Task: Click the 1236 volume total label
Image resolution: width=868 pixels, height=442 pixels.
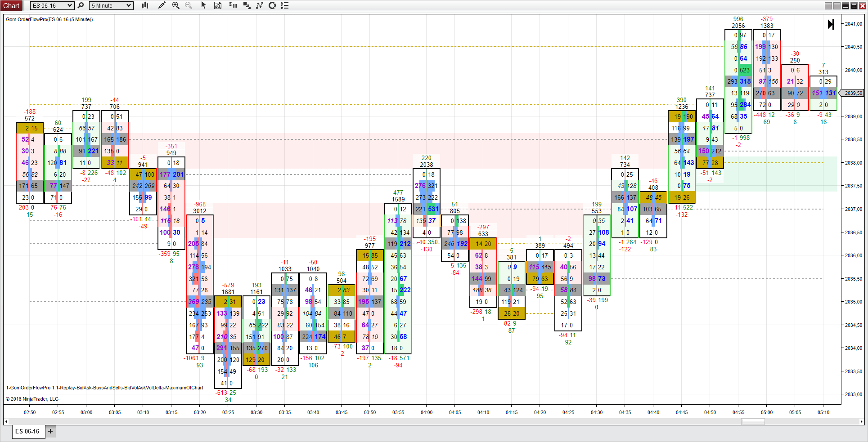Action: click(682, 107)
